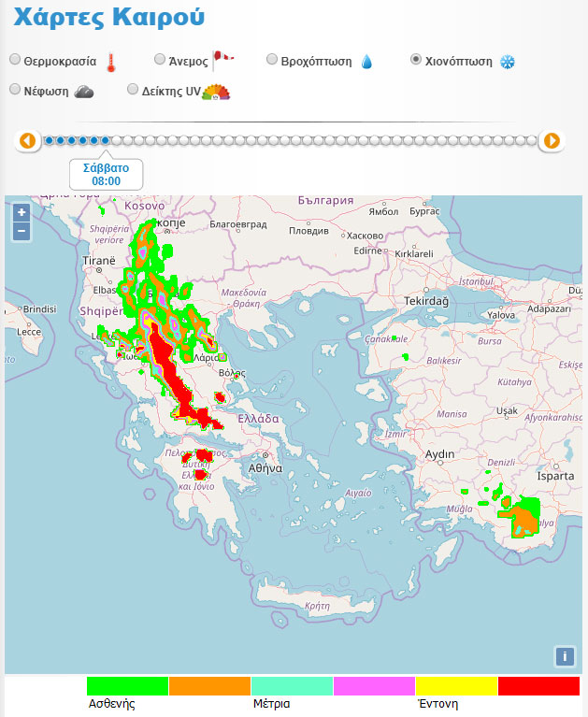Screen dimensions: 588x717
Task: Click the yellow Έντονη legend swatch
Action: [x=457, y=686]
